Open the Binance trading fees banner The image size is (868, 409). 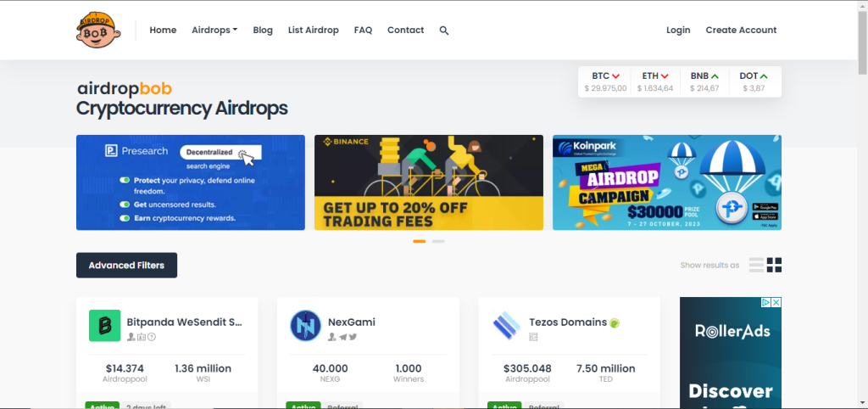coord(428,182)
